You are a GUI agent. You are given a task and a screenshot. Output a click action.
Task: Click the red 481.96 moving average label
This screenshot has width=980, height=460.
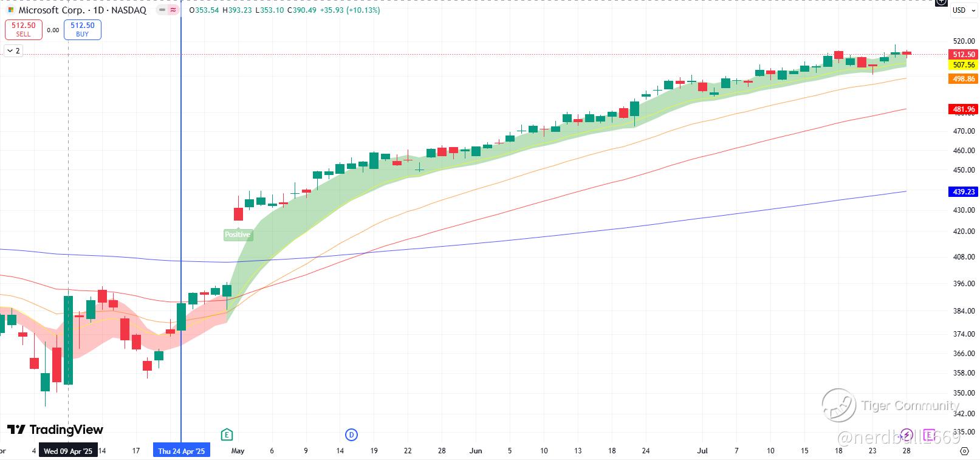pyautogui.click(x=964, y=109)
